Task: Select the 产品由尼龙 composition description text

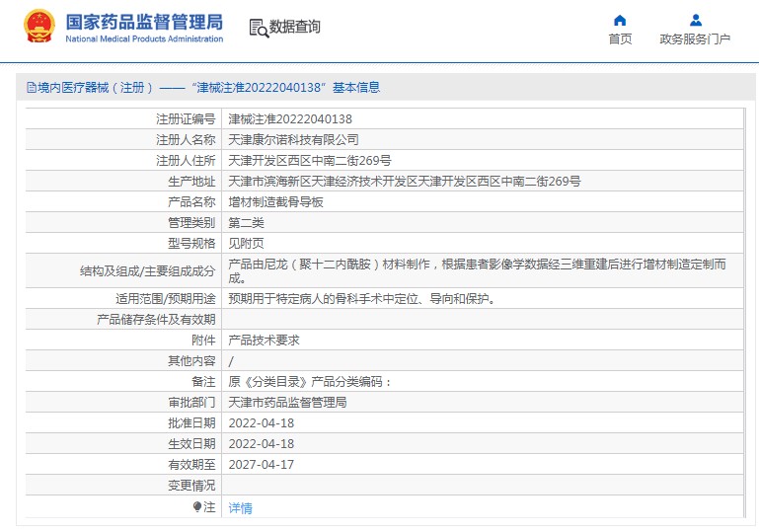Action: pos(477,271)
